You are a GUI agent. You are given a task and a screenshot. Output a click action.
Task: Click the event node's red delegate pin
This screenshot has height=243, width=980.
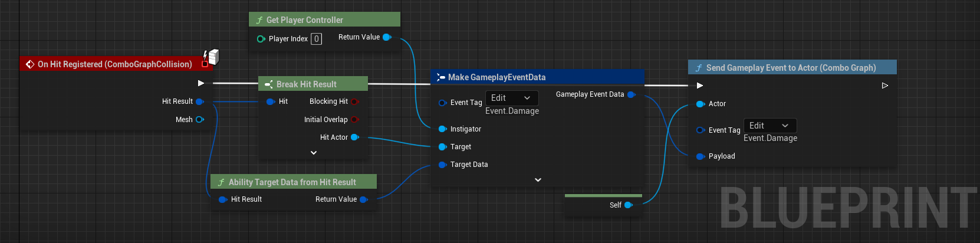pyautogui.click(x=205, y=64)
